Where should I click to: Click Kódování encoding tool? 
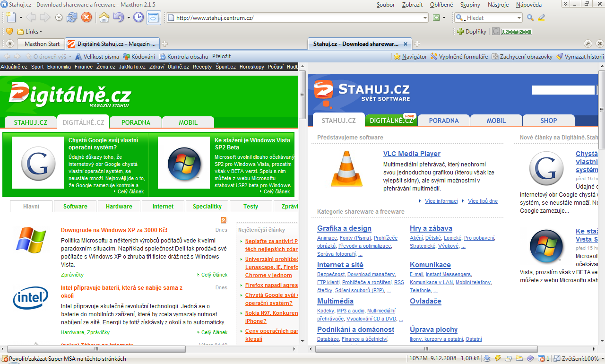coord(138,56)
